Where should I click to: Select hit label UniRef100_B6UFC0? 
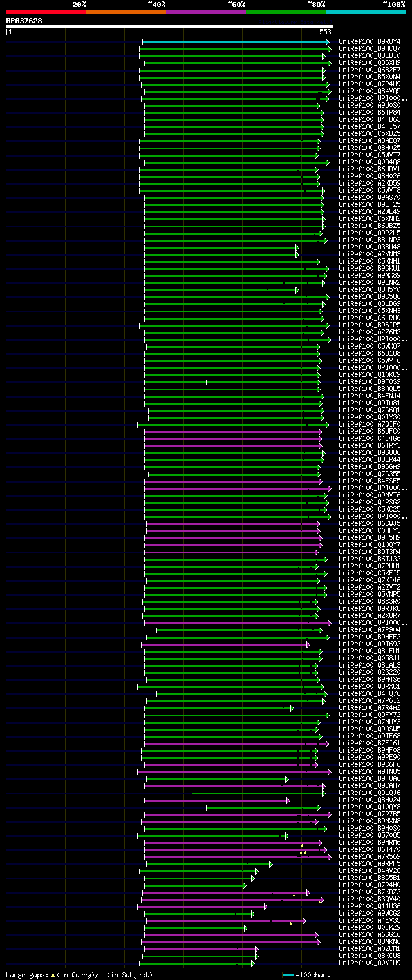[x=370, y=431]
